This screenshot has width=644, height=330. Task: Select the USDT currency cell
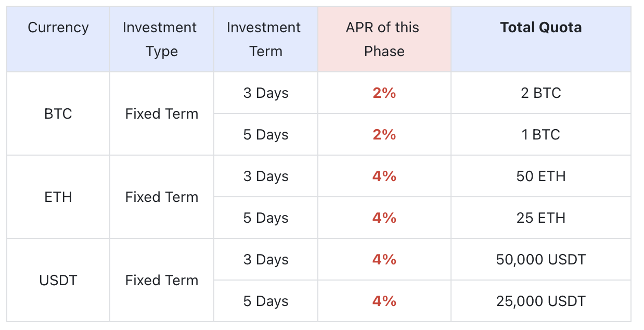pos(58,281)
